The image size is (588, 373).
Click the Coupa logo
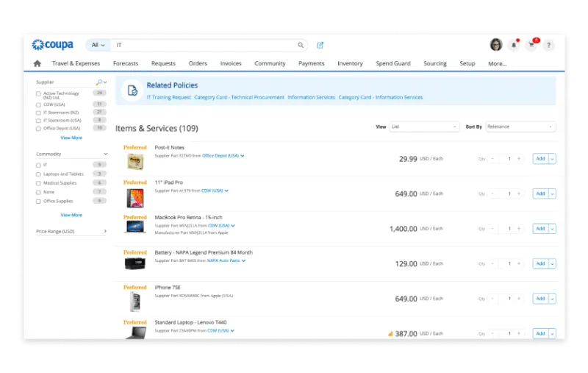[52, 45]
